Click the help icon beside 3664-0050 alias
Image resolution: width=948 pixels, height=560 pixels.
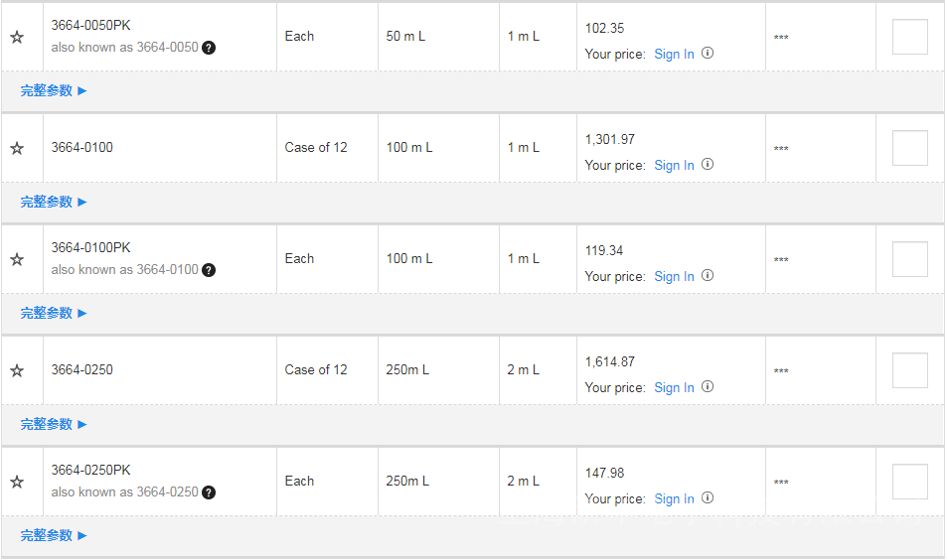[209, 48]
